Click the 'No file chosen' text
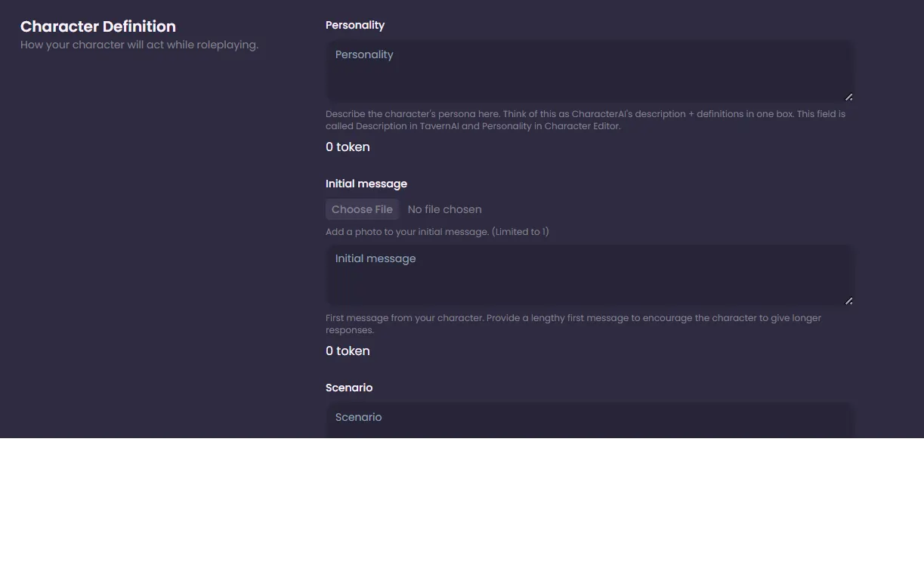924x584 pixels. (444, 209)
